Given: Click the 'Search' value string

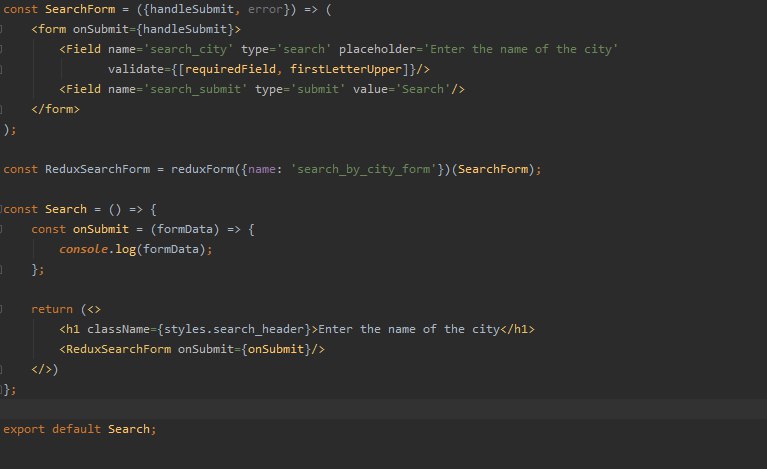Looking at the screenshot, I should [x=423, y=89].
